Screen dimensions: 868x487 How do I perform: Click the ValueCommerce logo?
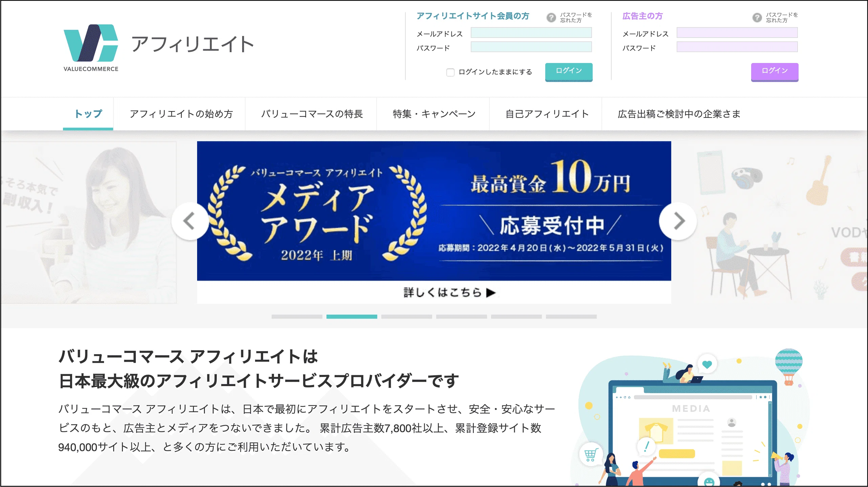(91, 47)
